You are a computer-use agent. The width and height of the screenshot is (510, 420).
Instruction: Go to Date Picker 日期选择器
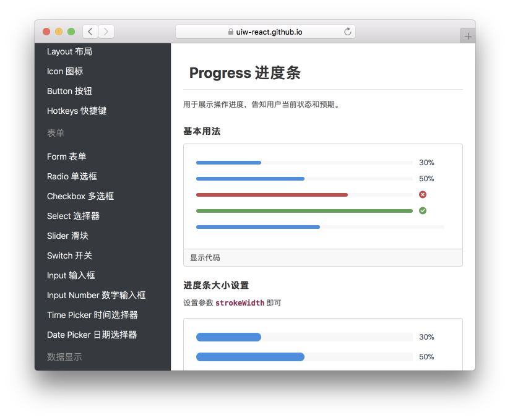(x=92, y=335)
